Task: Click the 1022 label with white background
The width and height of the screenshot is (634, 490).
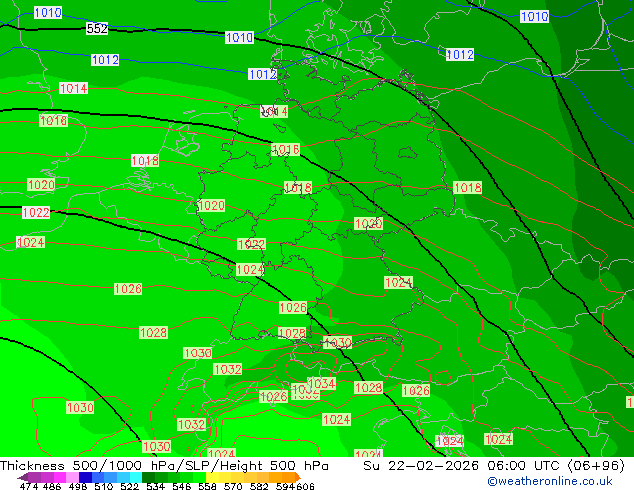Action: pyautogui.click(x=36, y=213)
